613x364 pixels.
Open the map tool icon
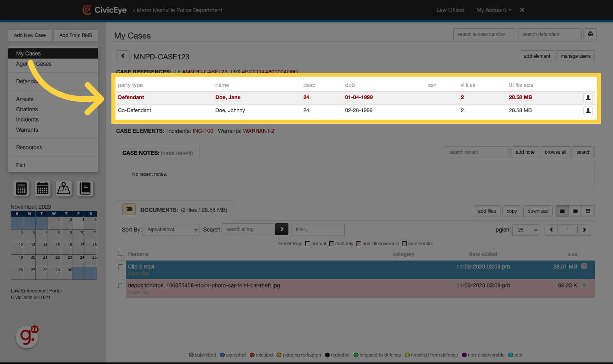coord(64,189)
